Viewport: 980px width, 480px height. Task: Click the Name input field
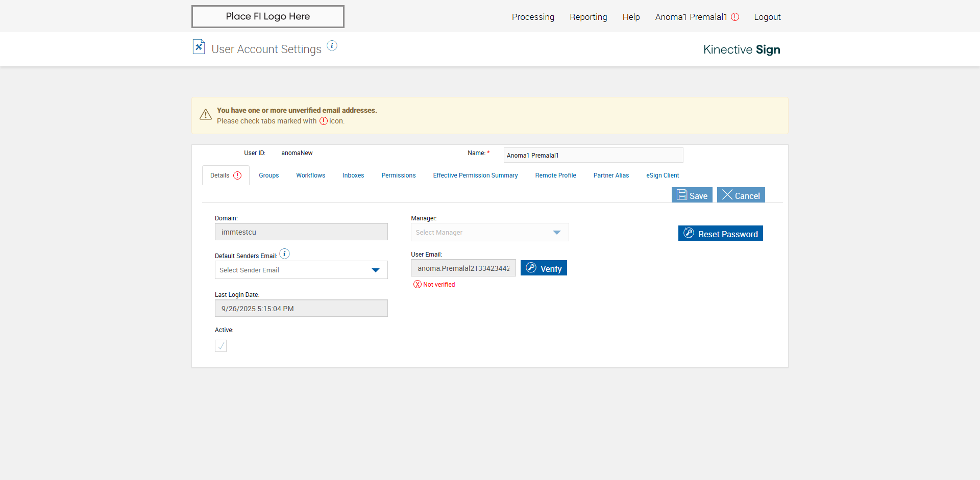point(593,155)
